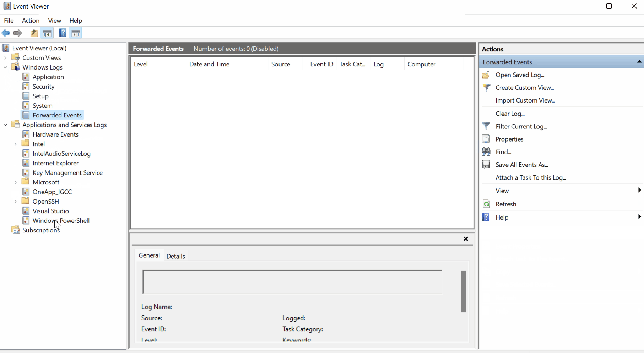Sort by Date and Time column header
The width and height of the screenshot is (644, 353).
coord(227,64)
